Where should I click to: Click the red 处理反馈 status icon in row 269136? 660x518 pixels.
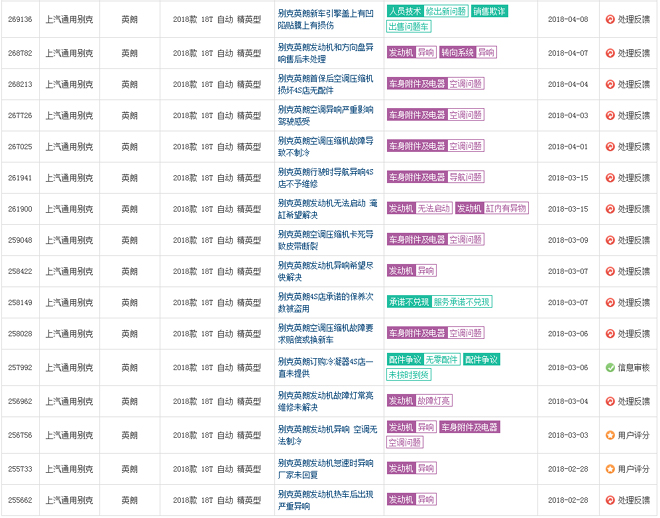coord(610,19)
